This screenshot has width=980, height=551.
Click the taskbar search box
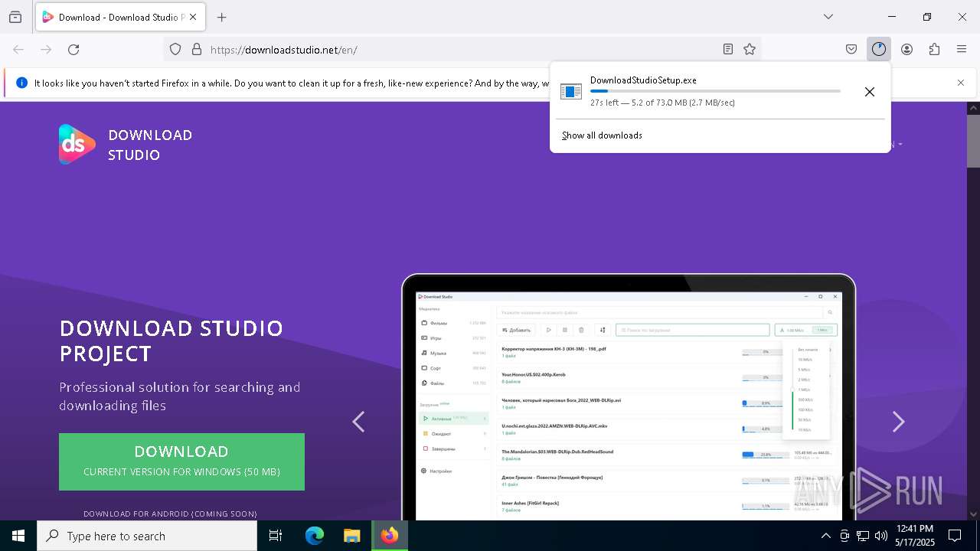click(147, 536)
